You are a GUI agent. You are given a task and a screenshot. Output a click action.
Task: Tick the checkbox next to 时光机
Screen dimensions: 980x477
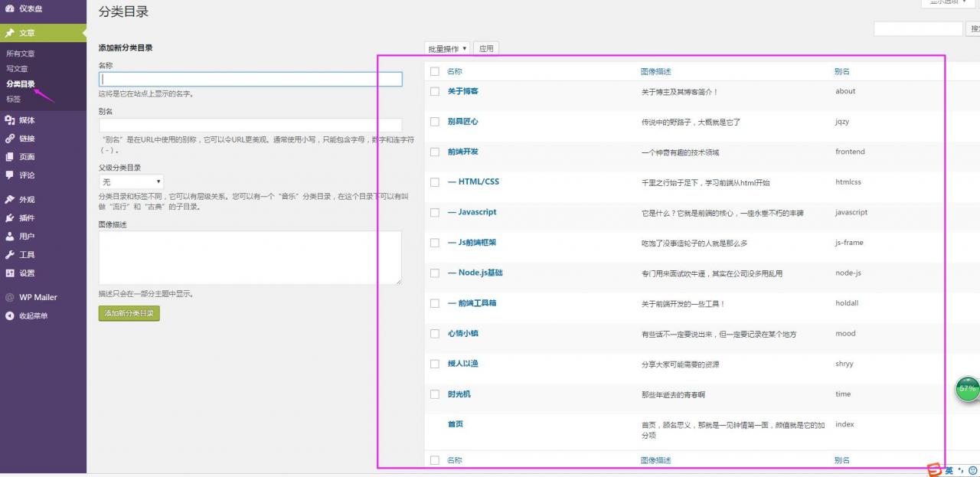[435, 394]
